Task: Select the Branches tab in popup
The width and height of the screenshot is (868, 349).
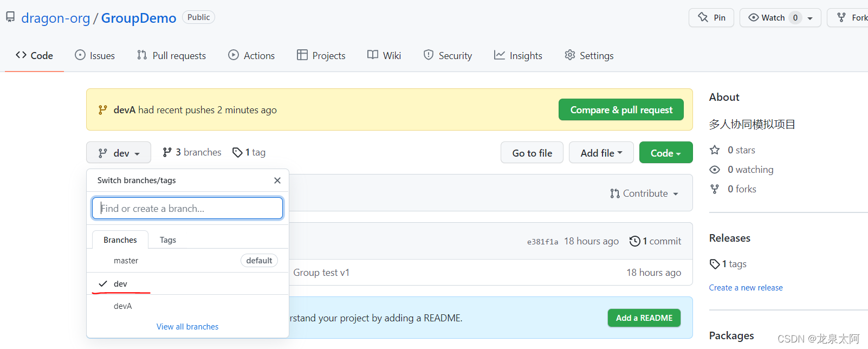Action: point(120,240)
